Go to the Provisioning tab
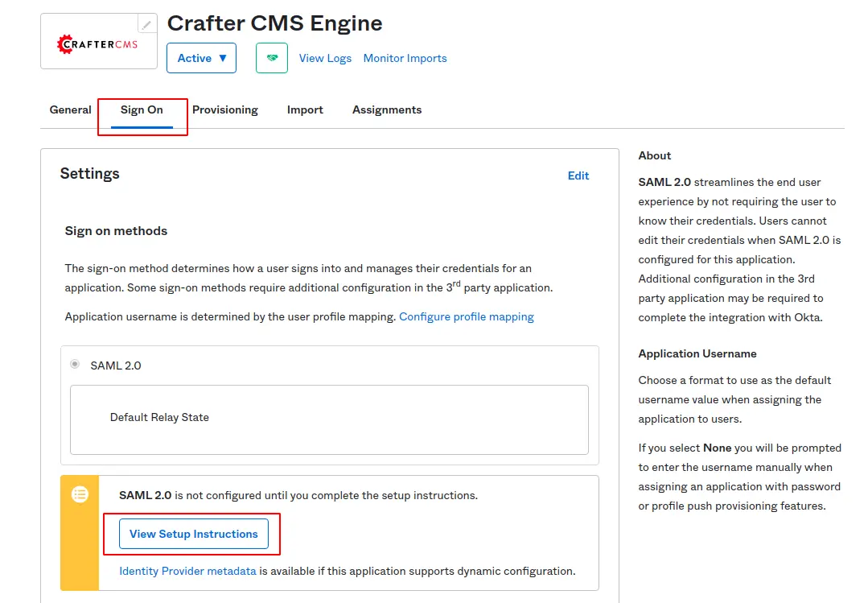 point(225,109)
